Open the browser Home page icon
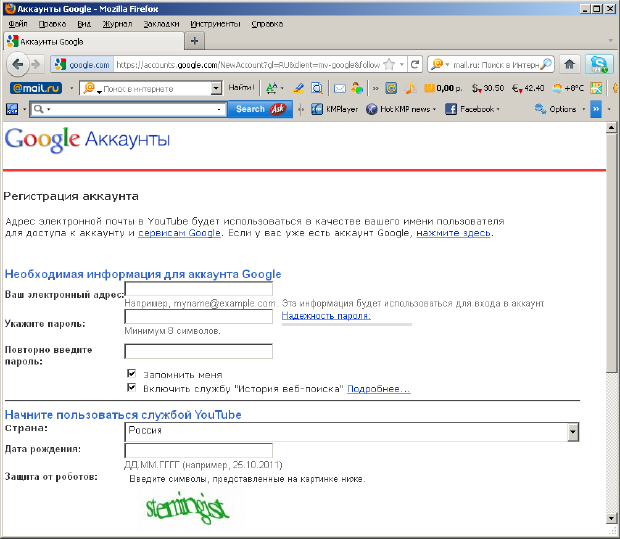 click(569, 64)
